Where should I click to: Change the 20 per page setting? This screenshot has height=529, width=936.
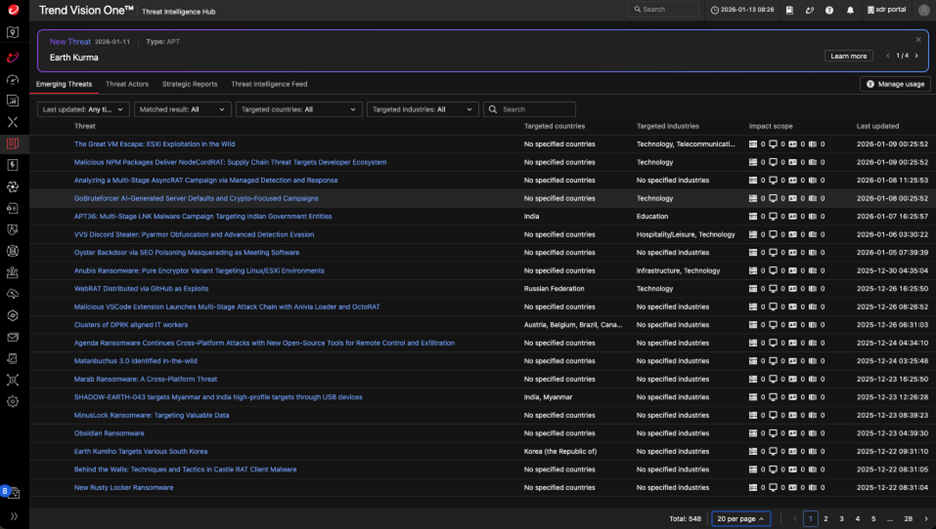pos(740,519)
